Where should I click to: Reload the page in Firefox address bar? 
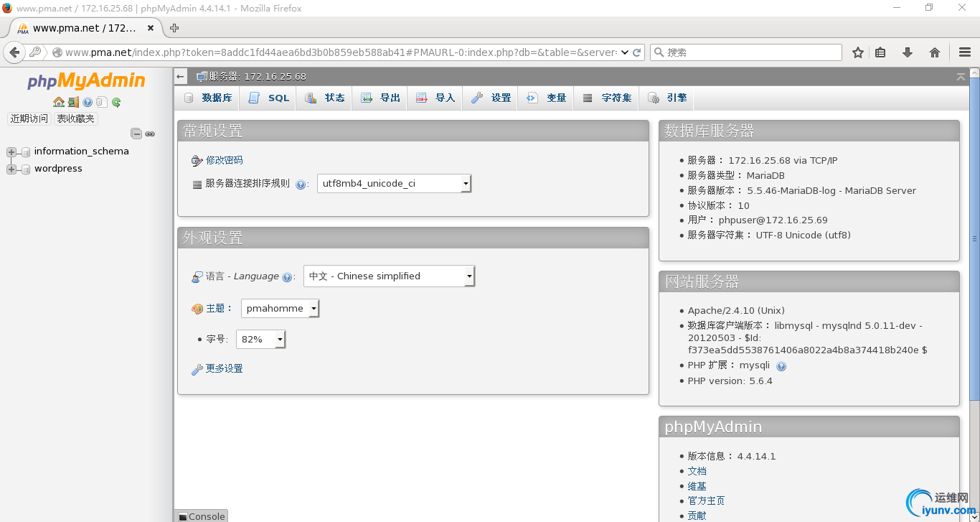click(x=636, y=52)
